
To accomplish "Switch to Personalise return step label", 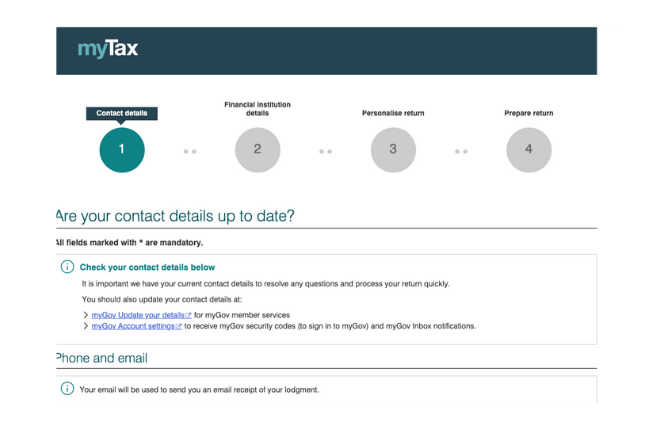I will pos(393,114).
